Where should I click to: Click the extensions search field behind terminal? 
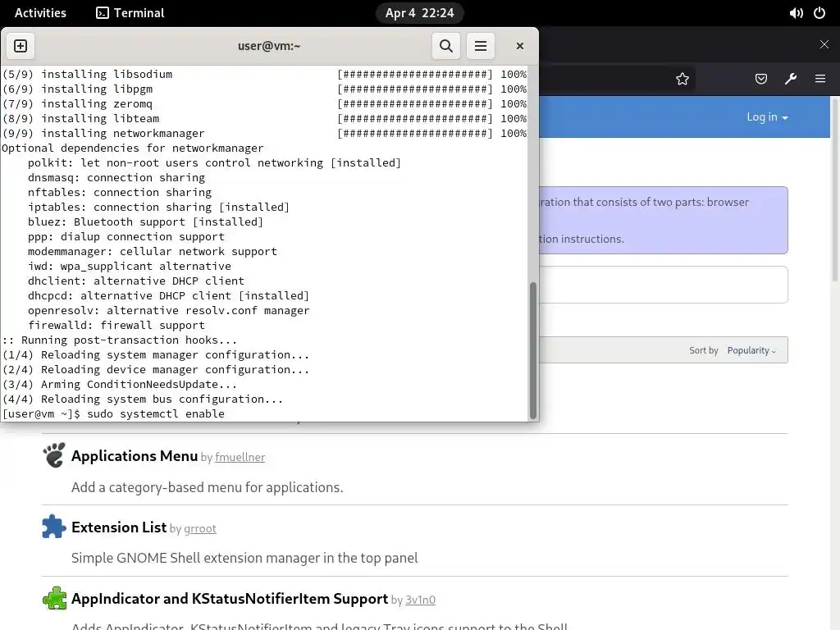click(663, 285)
